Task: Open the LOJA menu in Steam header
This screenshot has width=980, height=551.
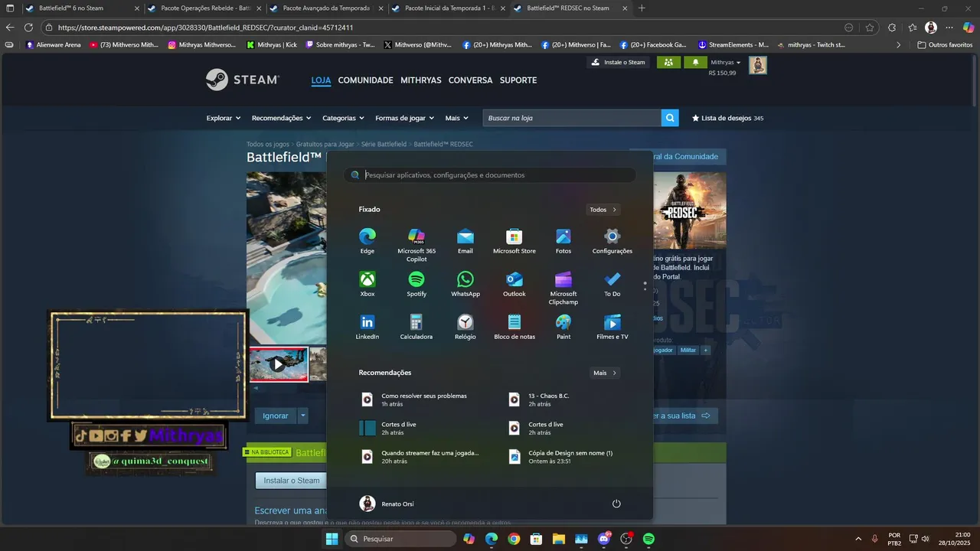Action: pyautogui.click(x=321, y=80)
